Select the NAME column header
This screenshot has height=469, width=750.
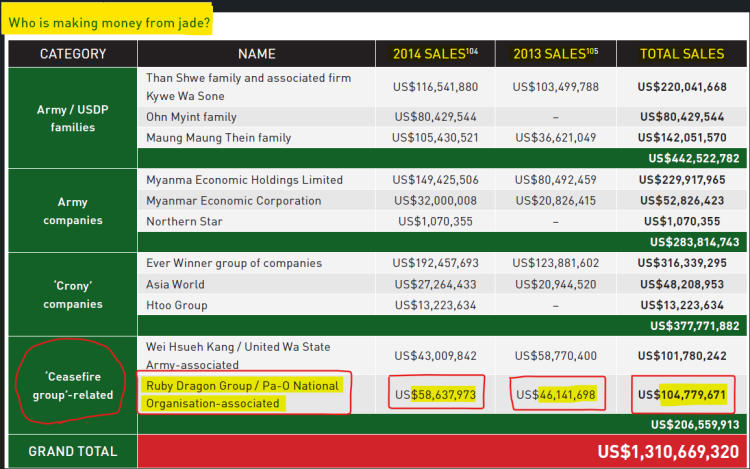click(256, 54)
